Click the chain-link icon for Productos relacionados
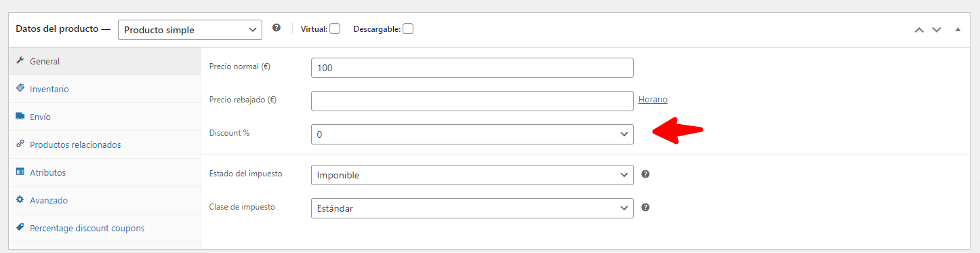Viewport: 980px width, 253px height. point(20,144)
